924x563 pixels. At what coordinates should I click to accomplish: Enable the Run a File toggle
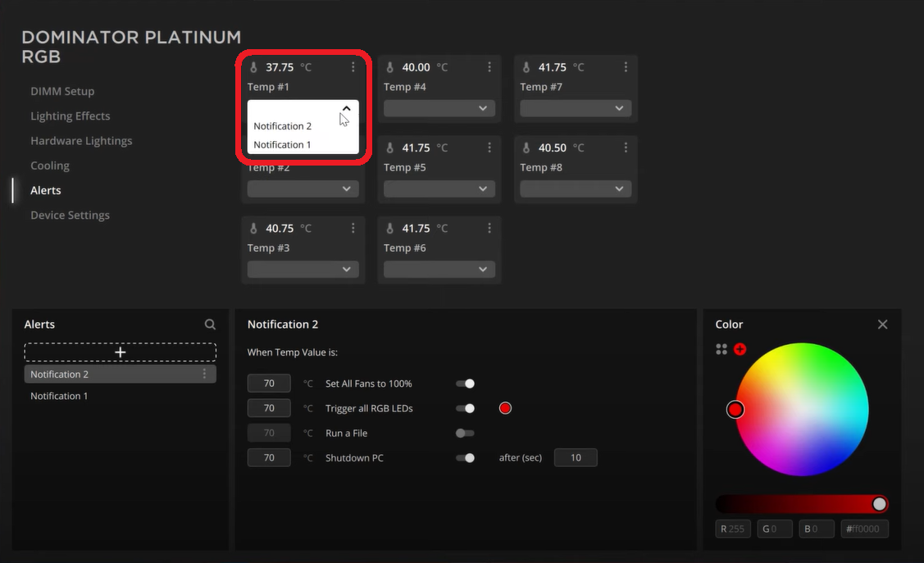click(465, 433)
